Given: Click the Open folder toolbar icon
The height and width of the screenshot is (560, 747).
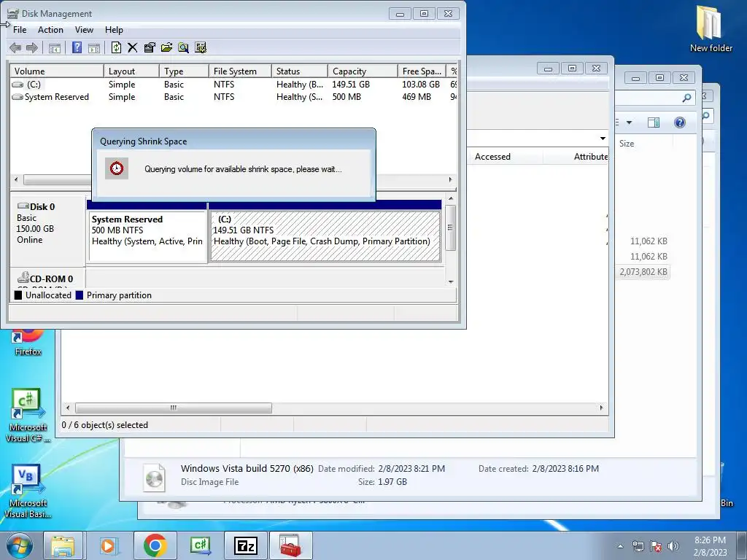Looking at the screenshot, I should 166,47.
